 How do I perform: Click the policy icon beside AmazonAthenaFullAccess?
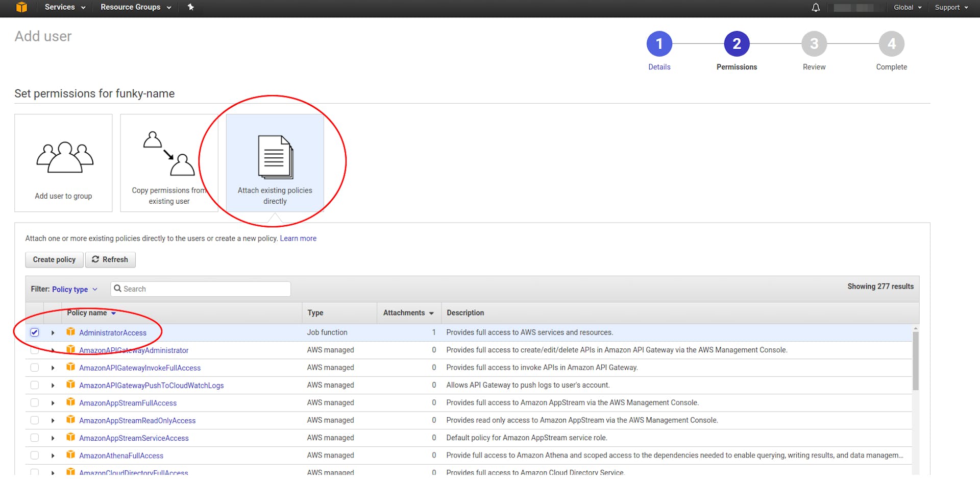(x=71, y=455)
